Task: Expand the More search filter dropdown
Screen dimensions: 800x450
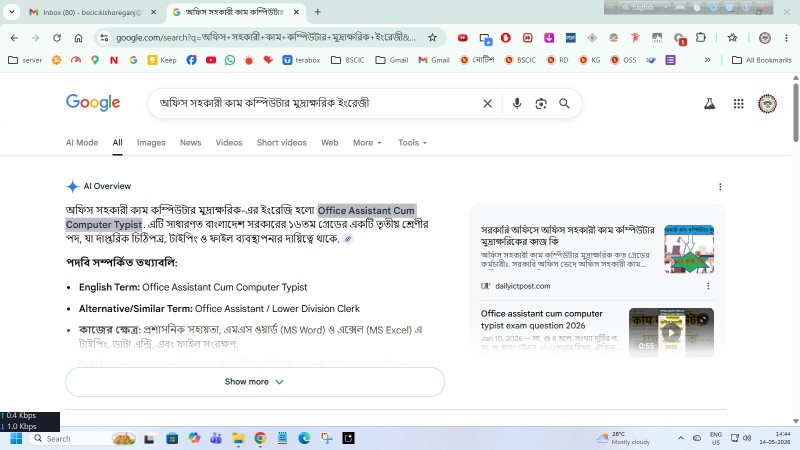Action: [x=367, y=143]
